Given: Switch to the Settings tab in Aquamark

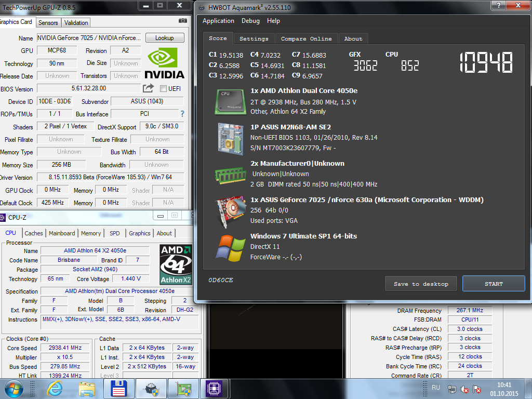Looking at the screenshot, I should coord(254,38).
